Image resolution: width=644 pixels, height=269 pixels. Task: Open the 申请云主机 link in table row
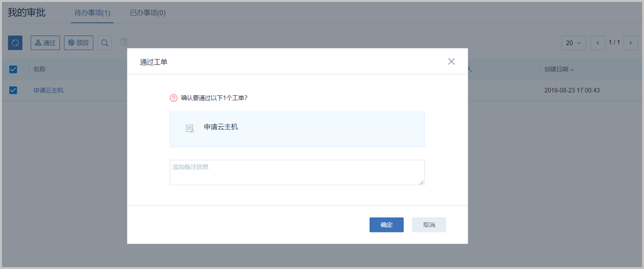pos(48,90)
